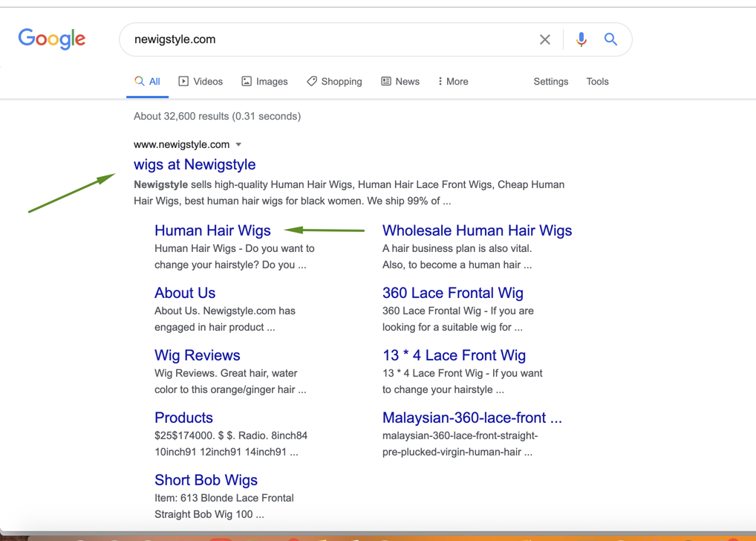The height and width of the screenshot is (541, 756).
Task: Click the All tab magnifier icon
Action: pyautogui.click(x=140, y=81)
